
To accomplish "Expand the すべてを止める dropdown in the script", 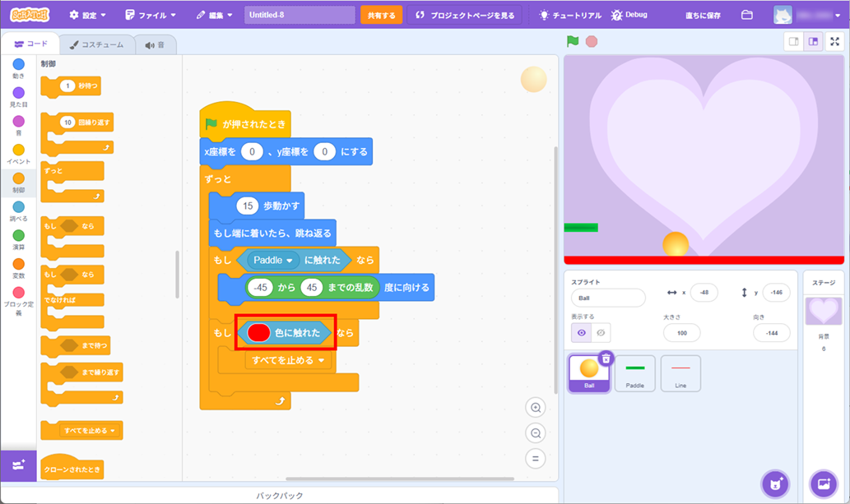I will pos(321,360).
